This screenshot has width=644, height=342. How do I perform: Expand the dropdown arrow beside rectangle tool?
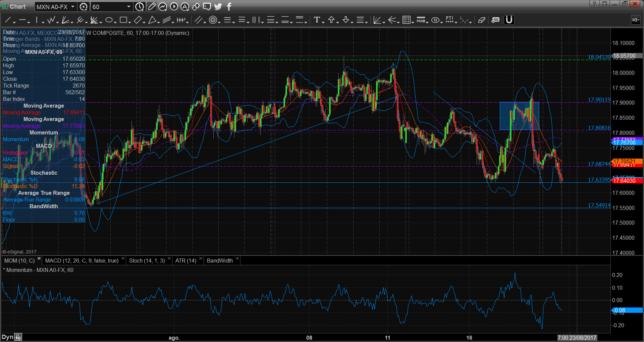pos(129,22)
